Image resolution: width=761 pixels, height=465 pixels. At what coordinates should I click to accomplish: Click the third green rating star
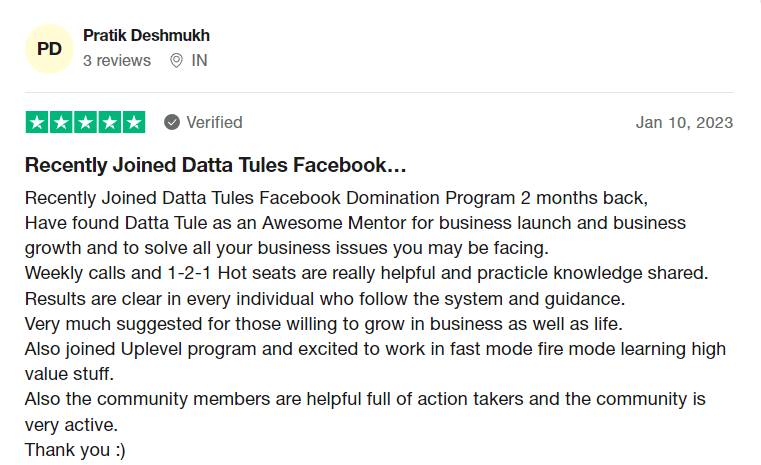[x=85, y=123]
